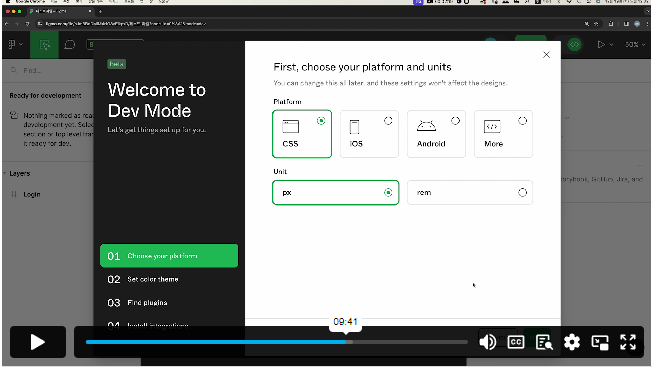Go to step 03 Find plugins

pyautogui.click(x=169, y=303)
